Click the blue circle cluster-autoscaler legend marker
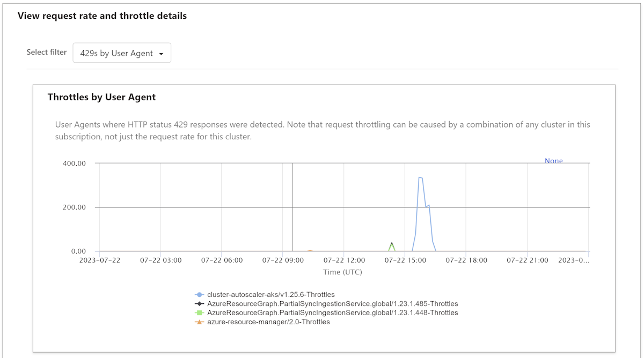The width and height of the screenshot is (644, 358). pos(199,294)
